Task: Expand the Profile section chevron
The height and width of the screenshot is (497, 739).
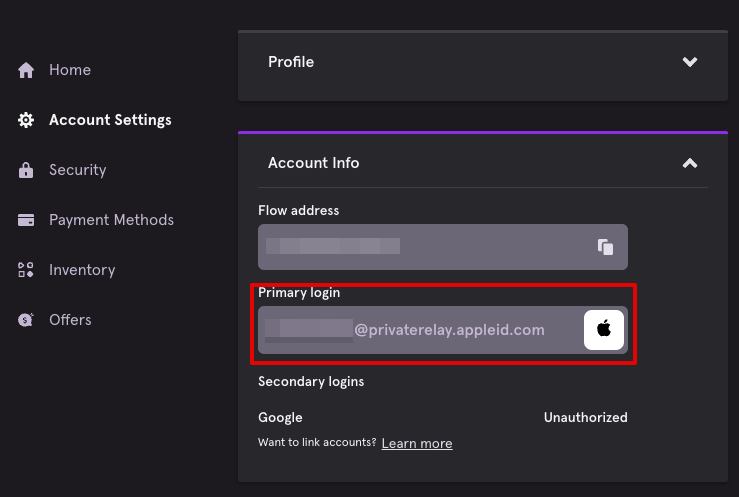Action: (x=690, y=62)
